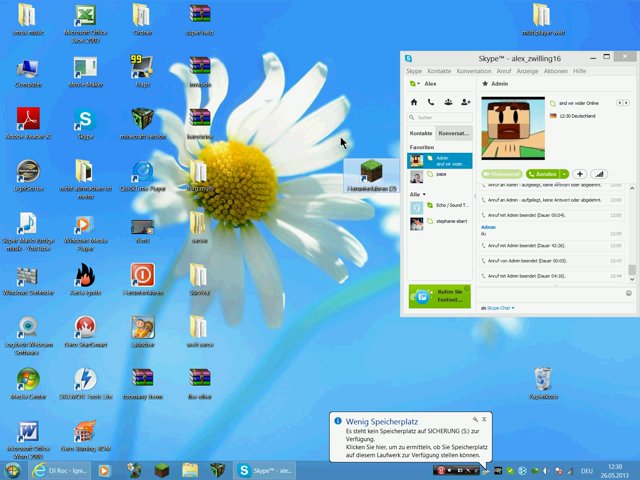Click the add contact icon in Skype
The height and width of the screenshot is (480, 640).
point(465,102)
